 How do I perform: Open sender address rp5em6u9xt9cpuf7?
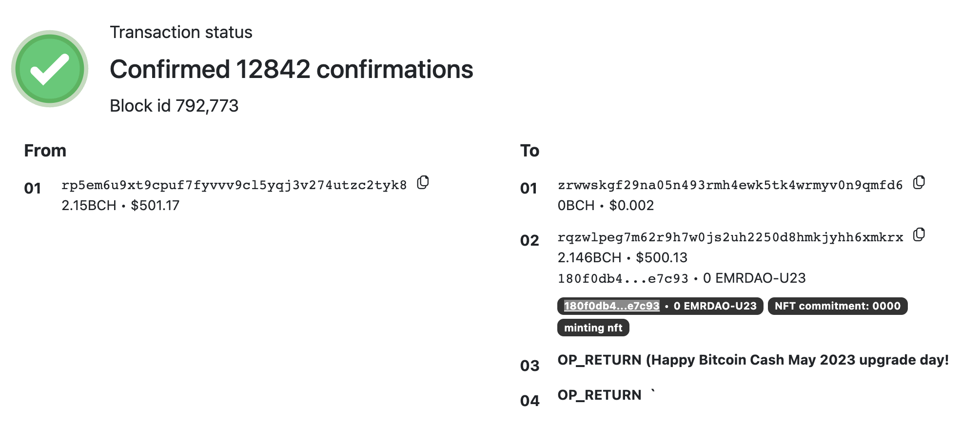tap(234, 186)
